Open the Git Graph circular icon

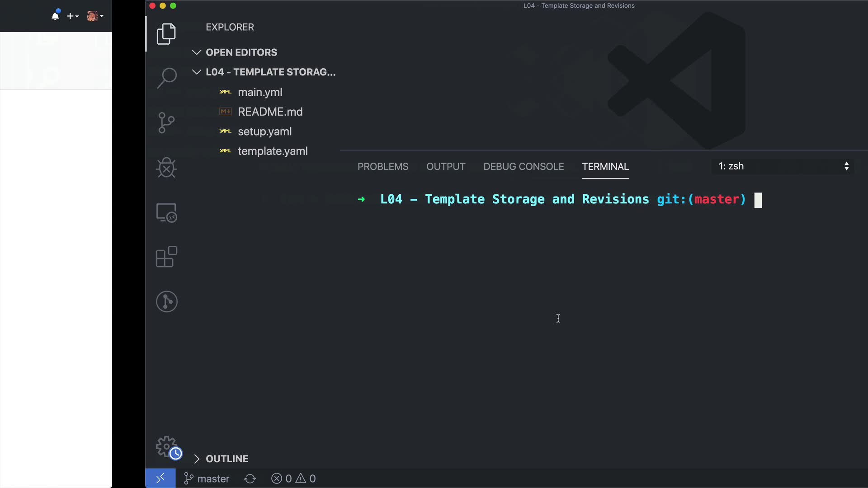[x=166, y=301]
